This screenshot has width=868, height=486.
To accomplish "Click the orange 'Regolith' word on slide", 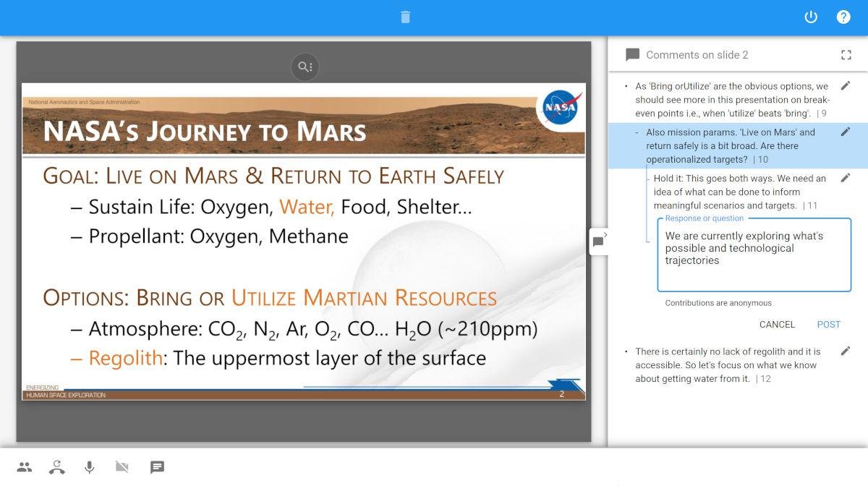I will point(126,357).
